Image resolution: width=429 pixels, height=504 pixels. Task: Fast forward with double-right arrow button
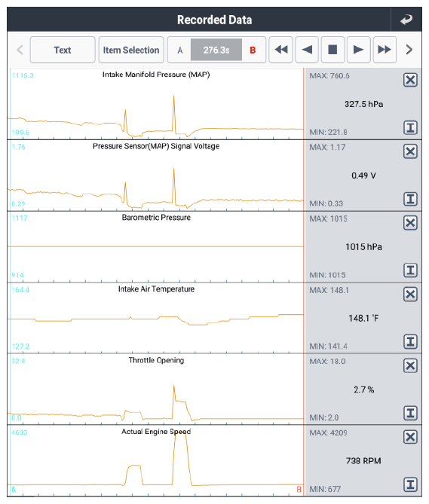[x=385, y=50]
